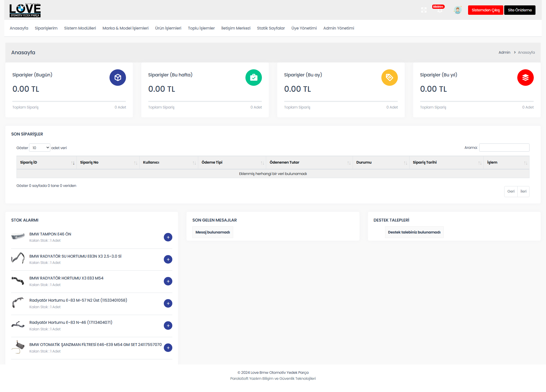Open the Üye Yönetimi menu

tap(304, 28)
